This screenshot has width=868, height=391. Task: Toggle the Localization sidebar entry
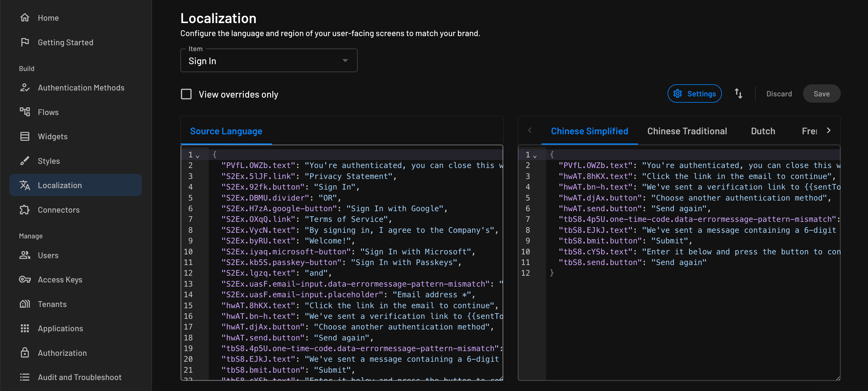[59, 185]
